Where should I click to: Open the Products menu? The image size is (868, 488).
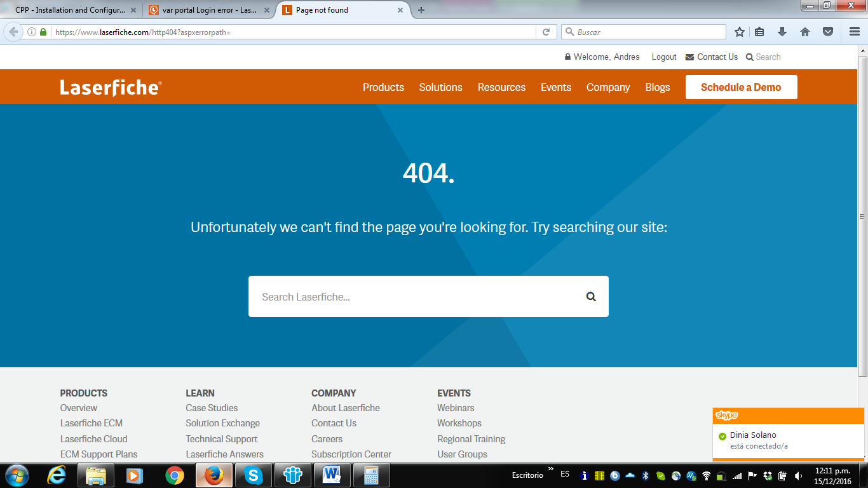[x=383, y=87]
